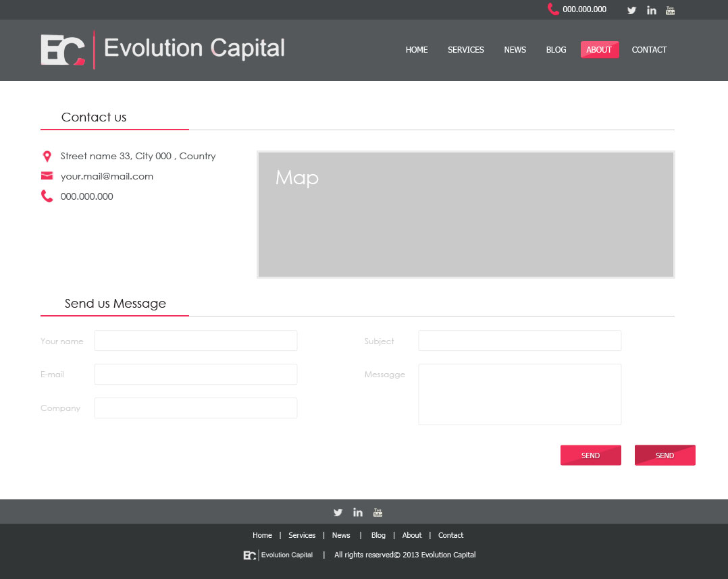Click the phone icon in Contact us section

coord(47,196)
